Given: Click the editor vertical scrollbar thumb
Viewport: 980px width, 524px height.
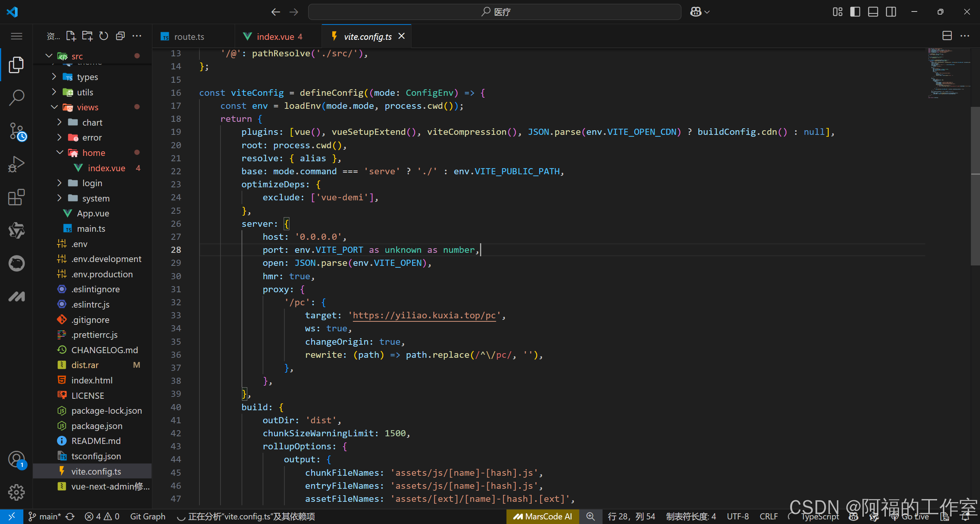Looking at the screenshot, I should coord(975,186).
